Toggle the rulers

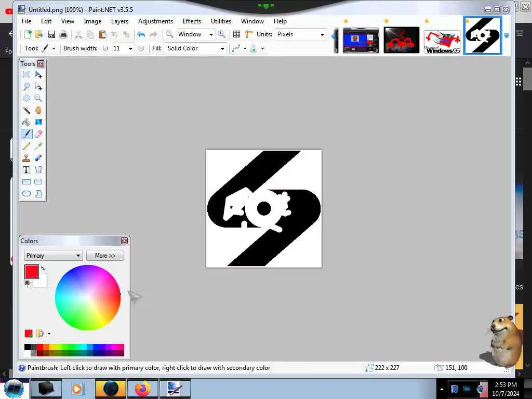coord(249,34)
